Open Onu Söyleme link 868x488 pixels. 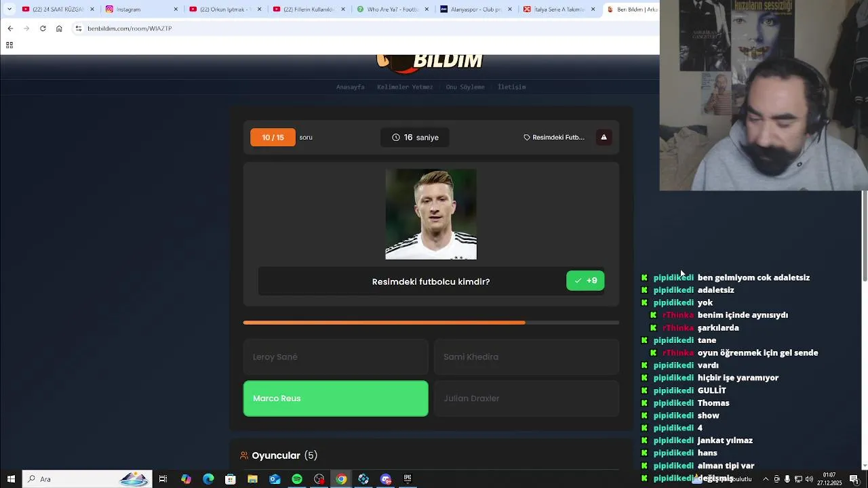(465, 87)
